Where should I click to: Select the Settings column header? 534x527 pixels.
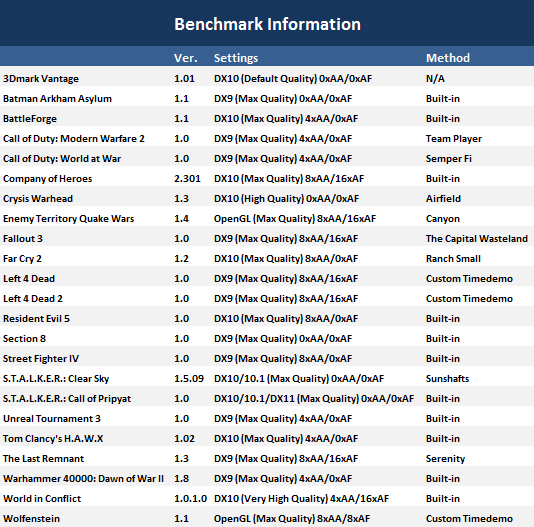(x=236, y=58)
